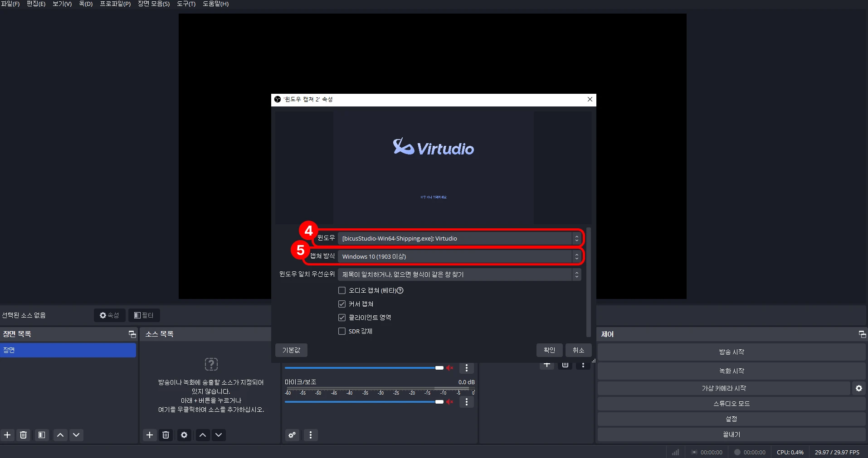868x458 pixels.
Task: Open advanced audio properties gears icon
Action: coord(293,435)
